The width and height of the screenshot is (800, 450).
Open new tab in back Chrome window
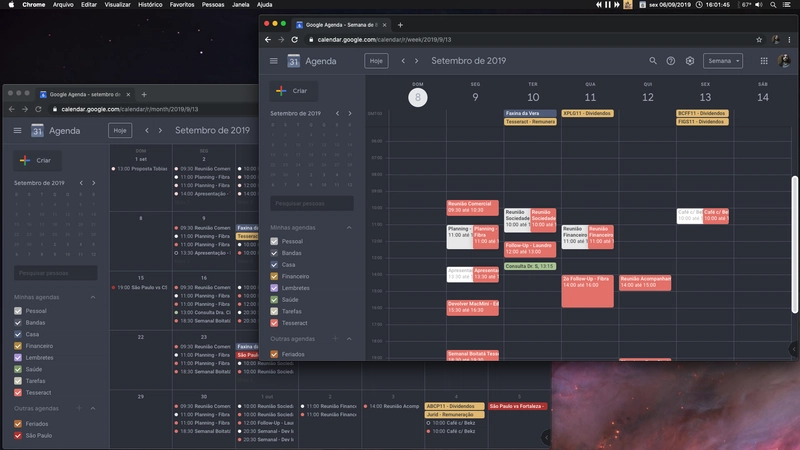[144, 94]
